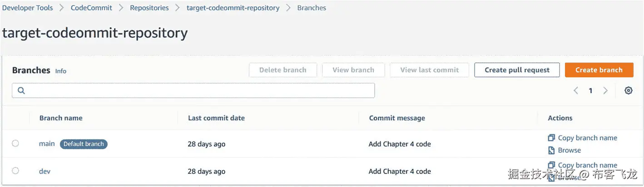
Task: Click the search magnifier icon
Action: tap(21, 91)
